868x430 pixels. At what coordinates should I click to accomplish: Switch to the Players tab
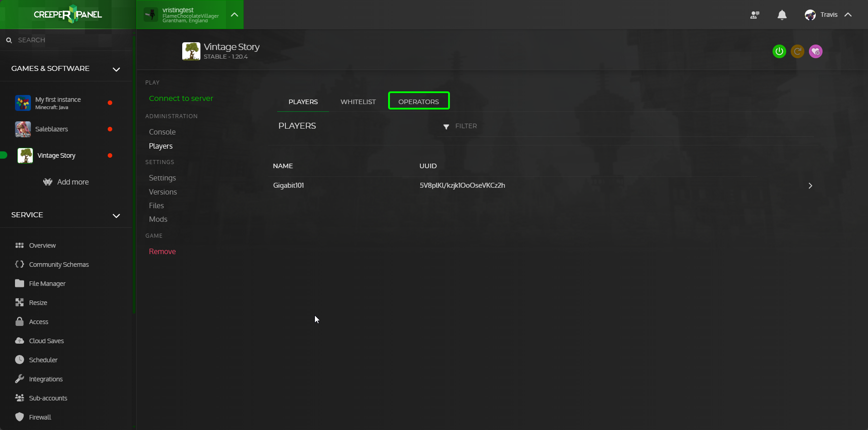click(x=303, y=102)
